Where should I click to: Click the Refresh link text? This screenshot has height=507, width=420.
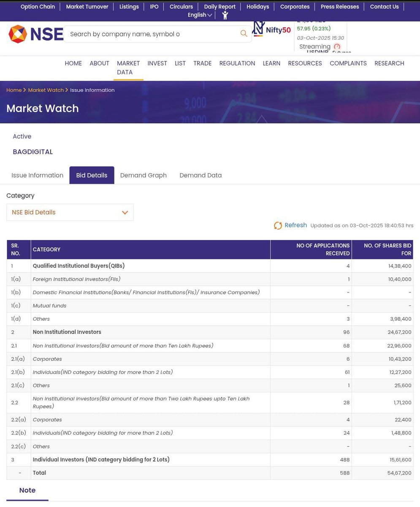tap(295, 225)
